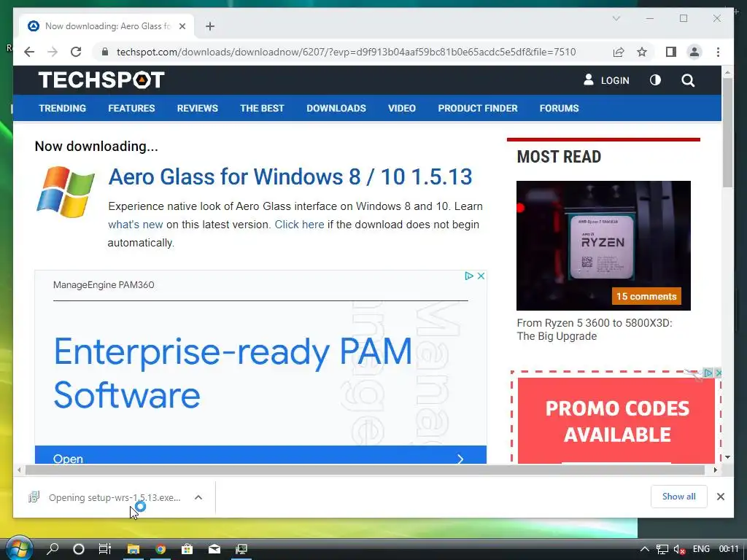Open the Ryzen article thumbnail
The width and height of the screenshot is (747, 560).
point(603,245)
